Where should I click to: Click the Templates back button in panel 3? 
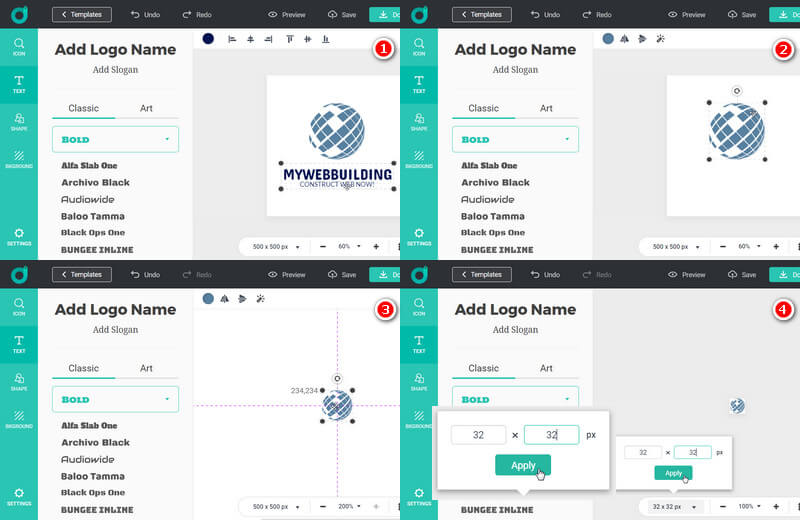coord(82,274)
